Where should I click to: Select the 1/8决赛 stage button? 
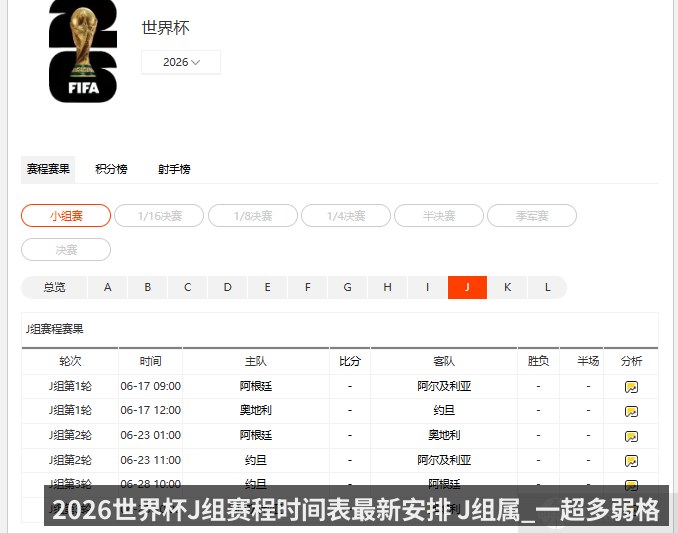coord(253,216)
